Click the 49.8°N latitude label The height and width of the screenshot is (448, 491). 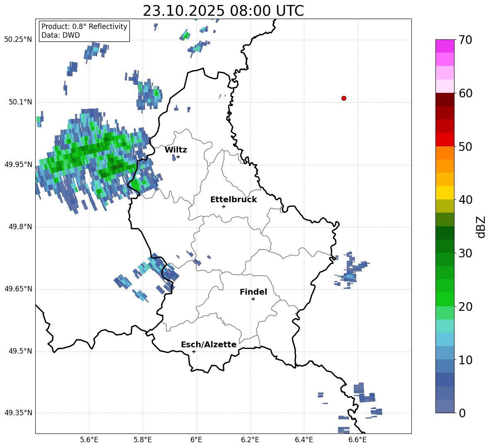pos(20,227)
